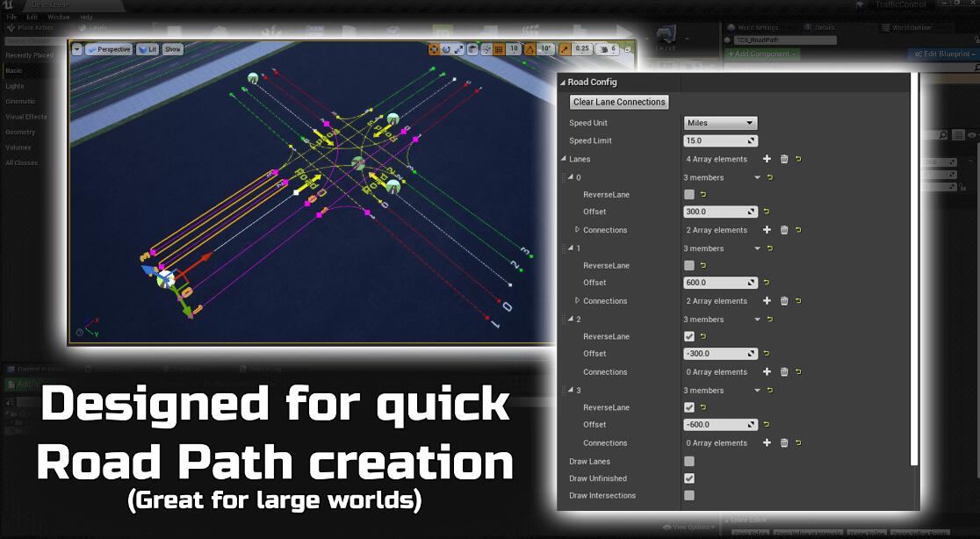
Task: Uncheck the Draw Unfinished checkbox
Action: [x=689, y=478]
